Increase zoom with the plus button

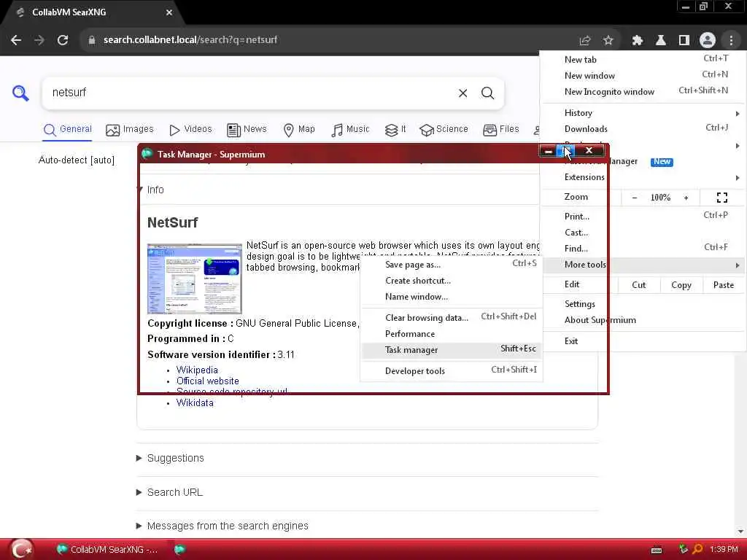click(686, 198)
